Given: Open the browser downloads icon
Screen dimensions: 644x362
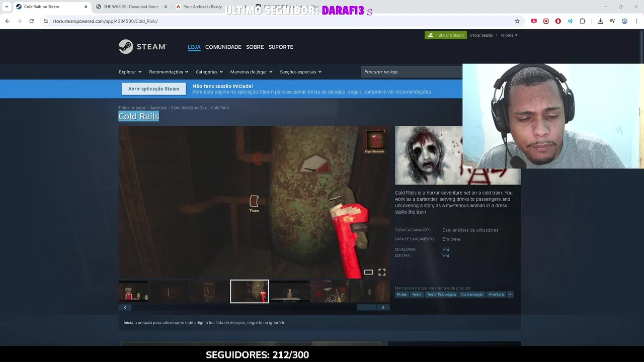Looking at the screenshot, I should click(x=600, y=21).
